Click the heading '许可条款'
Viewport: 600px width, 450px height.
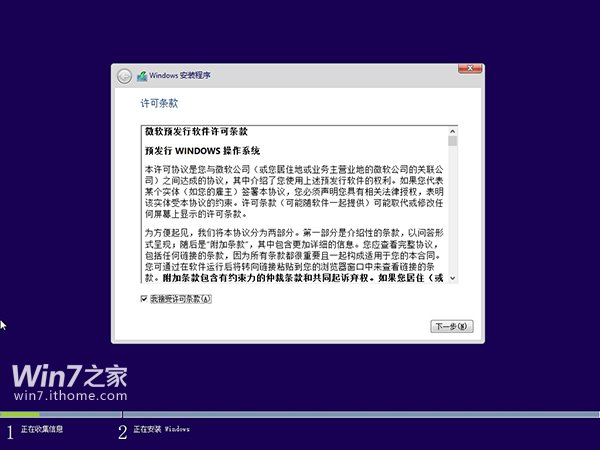click(x=159, y=103)
